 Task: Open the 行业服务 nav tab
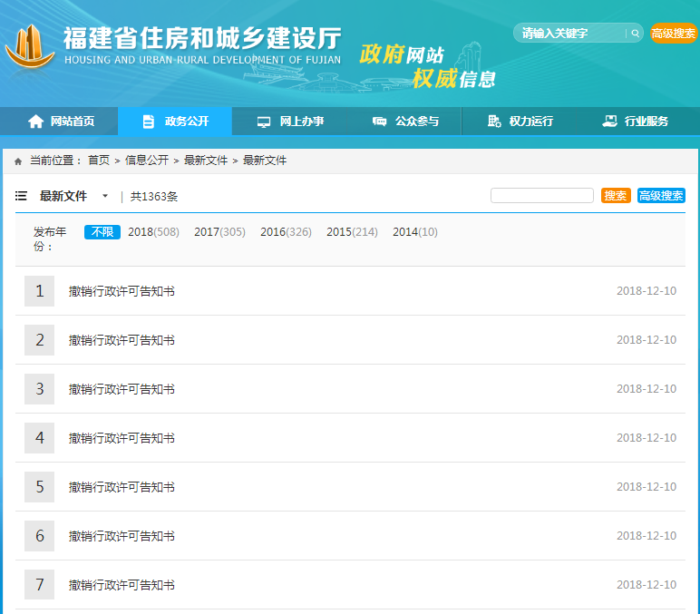click(637, 121)
